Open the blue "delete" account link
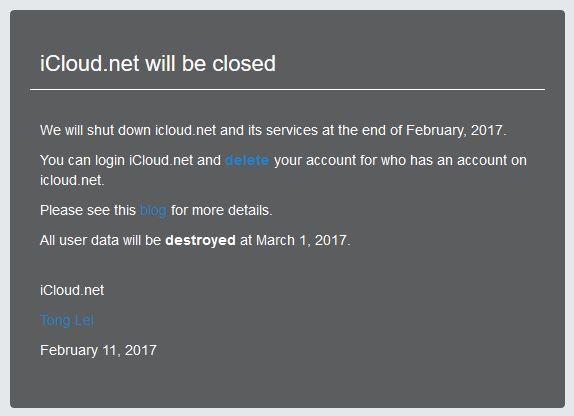The width and height of the screenshot is (574, 416). pyautogui.click(x=247, y=160)
